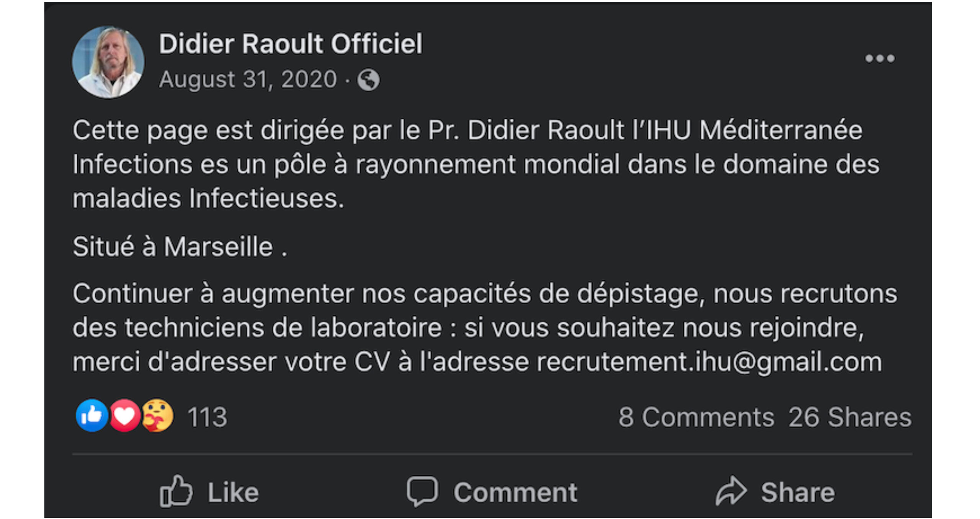Click the care hug emoji reaction
This screenshot has height=519, width=980.
(x=157, y=416)
